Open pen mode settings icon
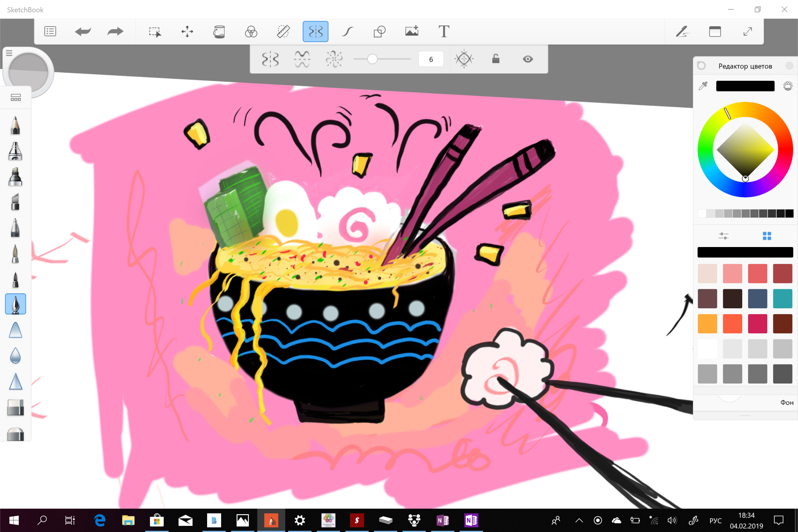The width and height of the screenshot is (798, 532). coord(682,31)
